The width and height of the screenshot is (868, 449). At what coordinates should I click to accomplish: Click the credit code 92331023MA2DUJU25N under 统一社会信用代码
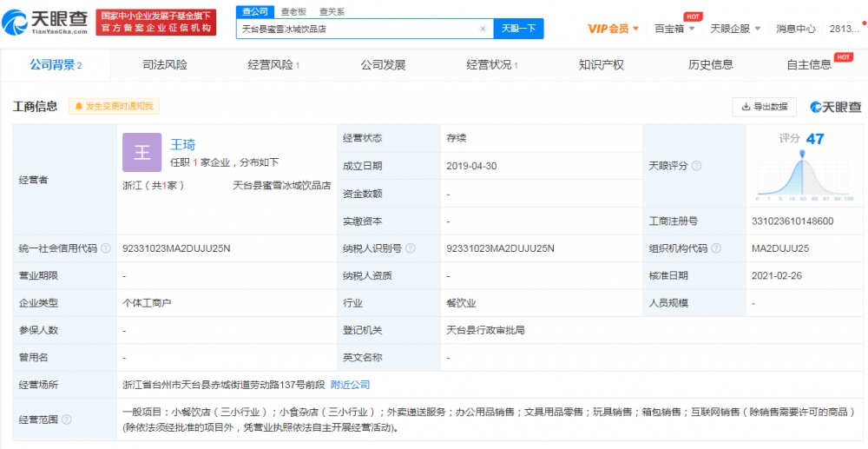point(176,248)
